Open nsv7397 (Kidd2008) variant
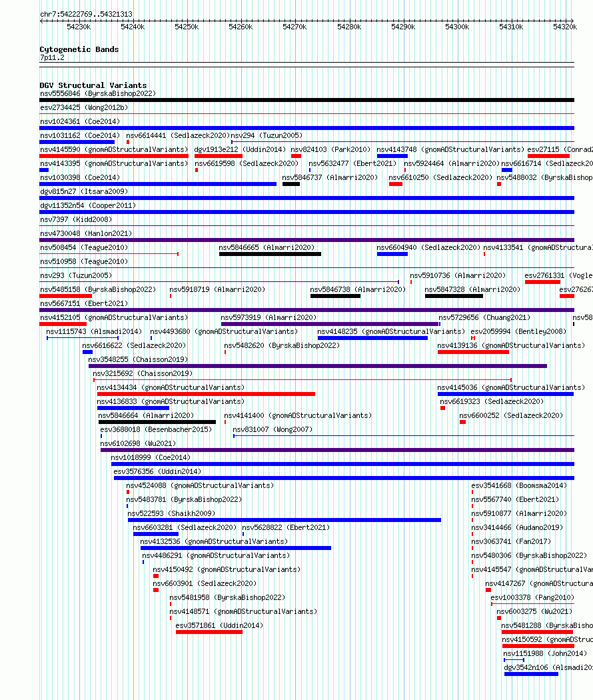The width and height of the screenshot is (593, 700). tap(76, 219)
